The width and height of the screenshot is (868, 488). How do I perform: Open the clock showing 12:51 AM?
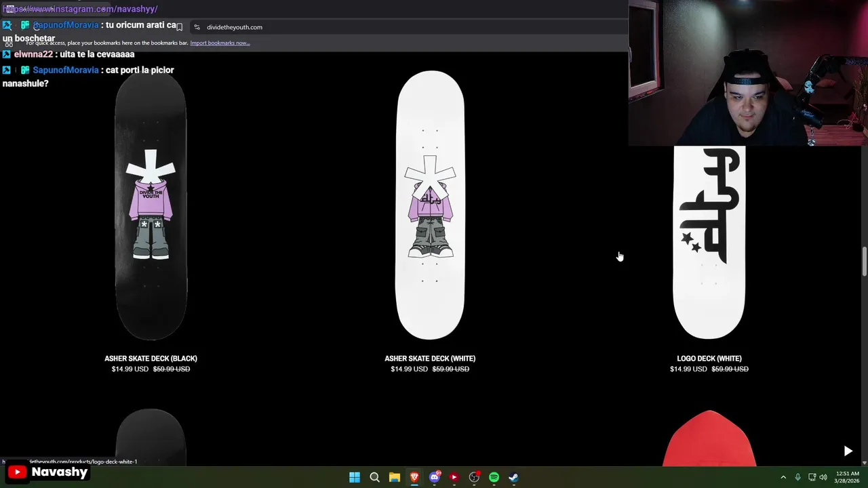pyautogui.click(x=848, y=477)
